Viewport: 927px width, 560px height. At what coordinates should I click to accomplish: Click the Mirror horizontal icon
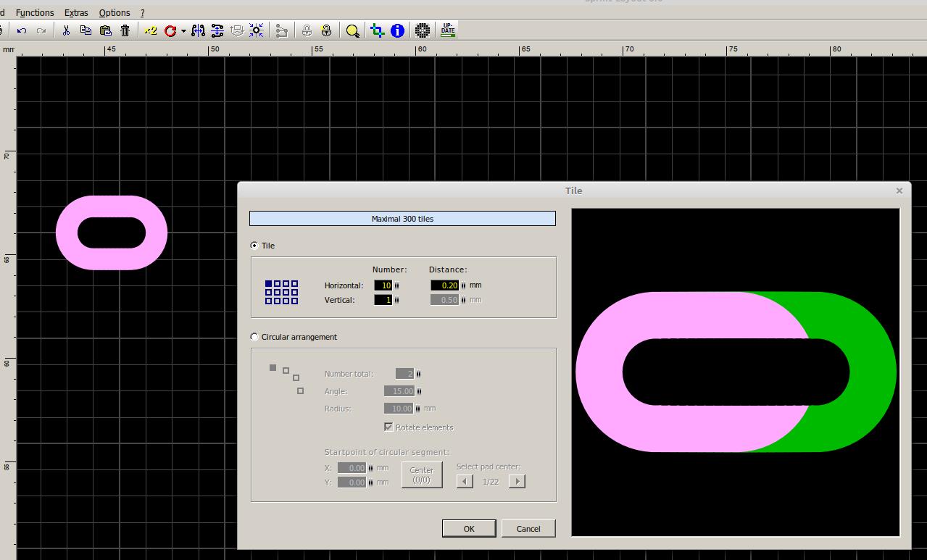pyautogui.click(x=198, y=30)
